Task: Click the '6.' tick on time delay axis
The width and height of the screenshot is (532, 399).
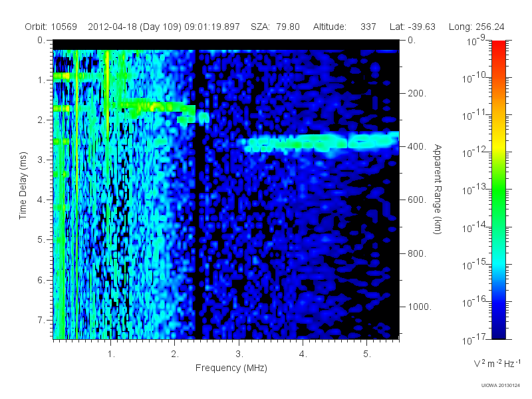Action: click(41, 280)
